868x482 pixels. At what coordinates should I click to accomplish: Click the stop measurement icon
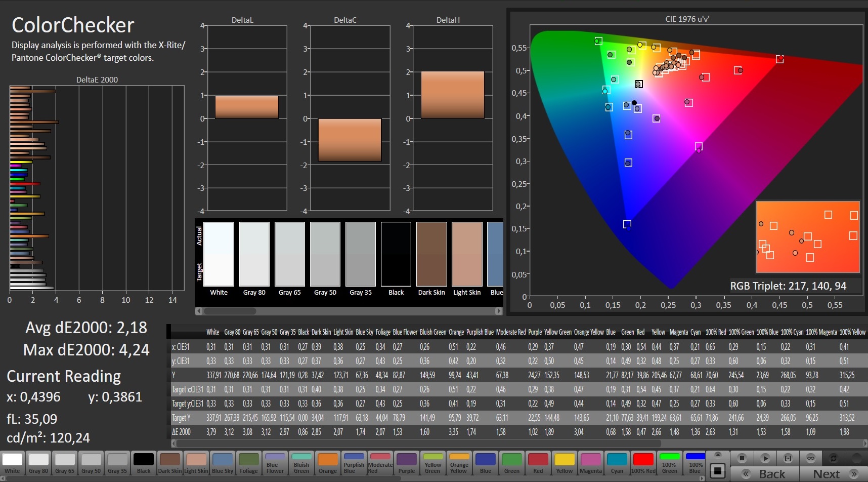pos(742,458)
